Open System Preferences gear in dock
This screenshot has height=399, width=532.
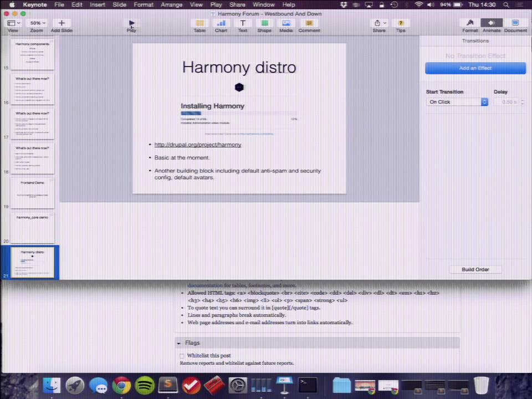[x=238, y=386]
